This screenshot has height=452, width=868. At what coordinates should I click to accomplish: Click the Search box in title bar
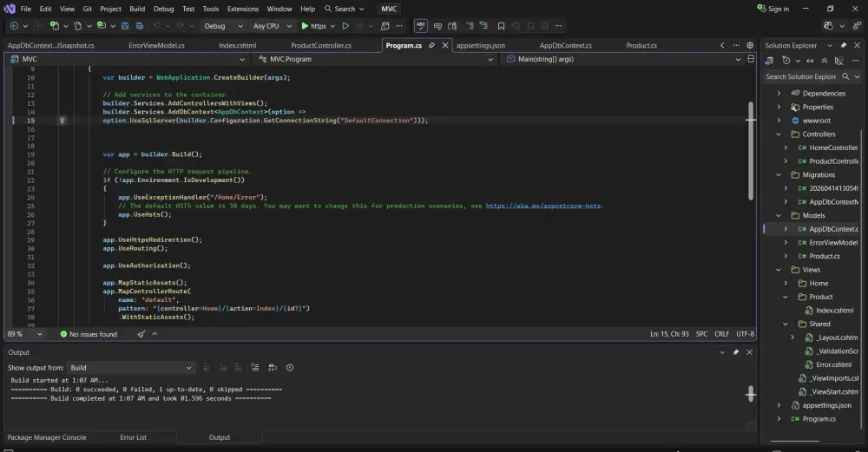[344, 9]
